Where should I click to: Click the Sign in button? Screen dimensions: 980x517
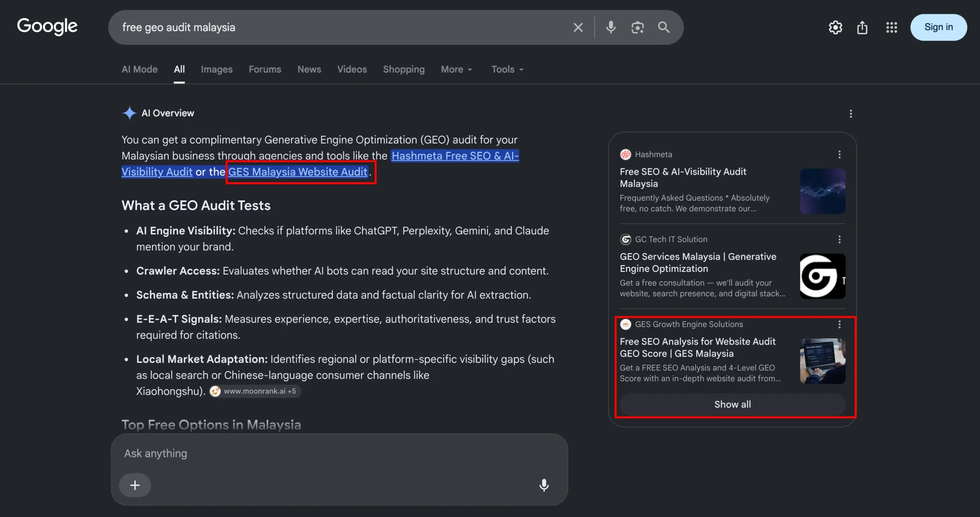pyautogui.click(x=939, y=27)
